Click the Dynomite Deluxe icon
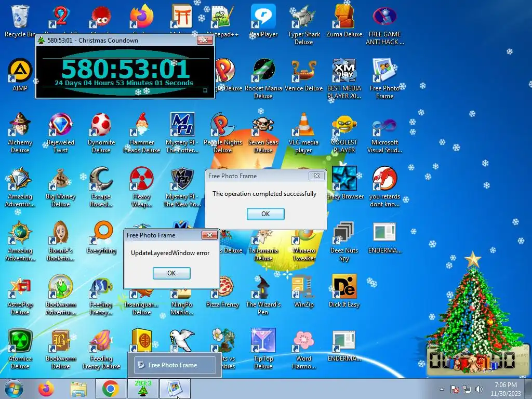The height and width of the screenshot is (399, 532). [101, 132]
